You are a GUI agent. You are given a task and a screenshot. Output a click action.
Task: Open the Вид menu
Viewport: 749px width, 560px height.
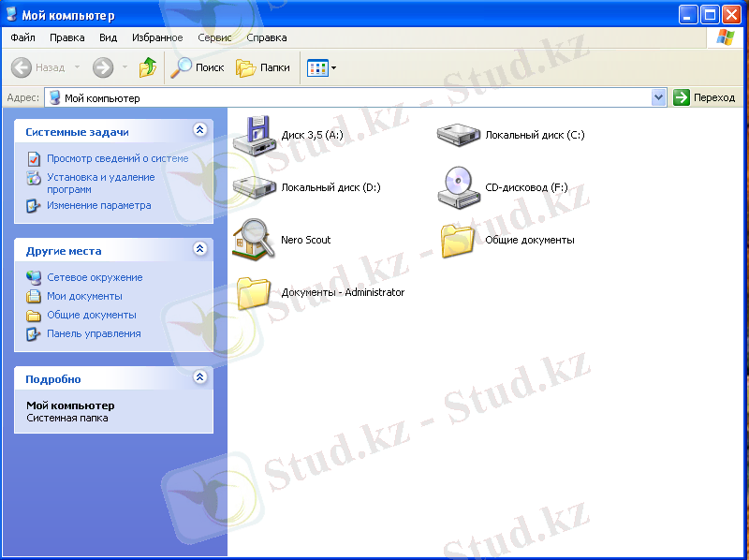tap(108, 37)
